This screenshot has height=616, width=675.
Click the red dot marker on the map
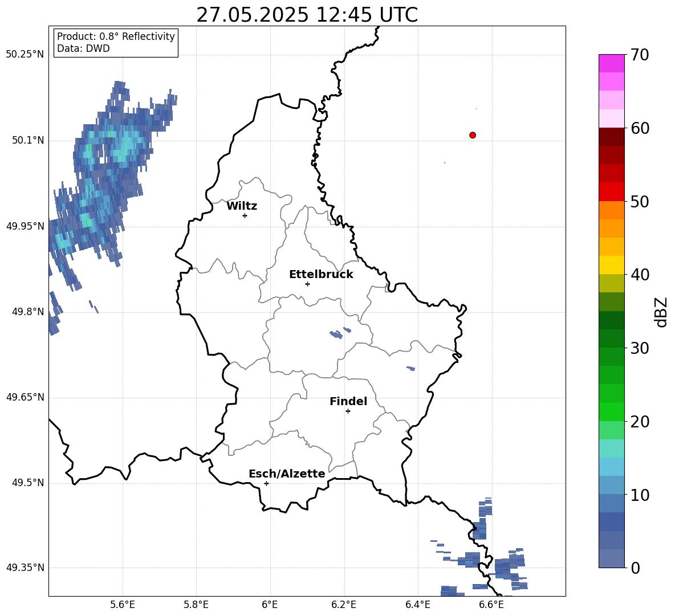[473, 135]
